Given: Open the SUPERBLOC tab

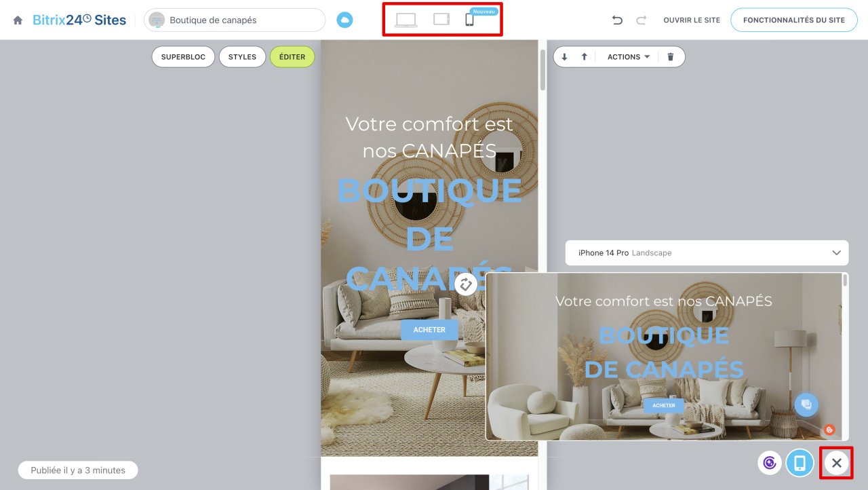Looking at the screenshot, I should pos(183,57).
